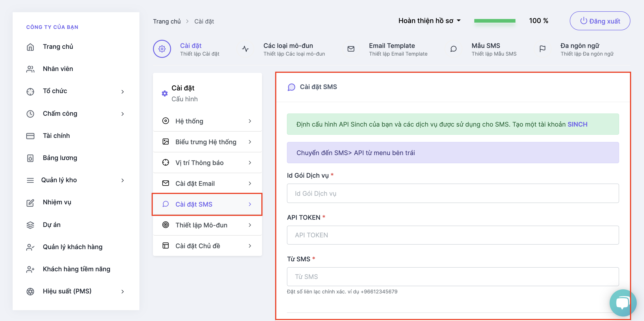Switch to the Các loại mô-đun tab
This screenshot has height=321, width=644.
tap(294, 50)
